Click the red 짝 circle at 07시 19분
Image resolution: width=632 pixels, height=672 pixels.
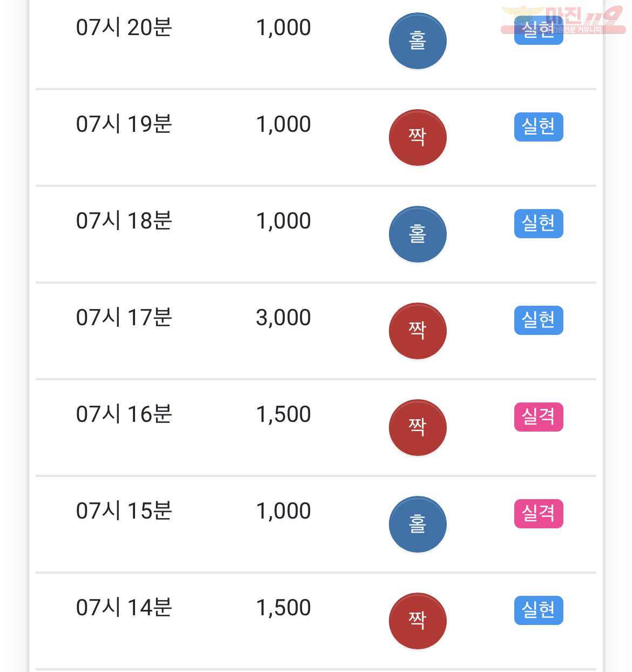(418, 138)
